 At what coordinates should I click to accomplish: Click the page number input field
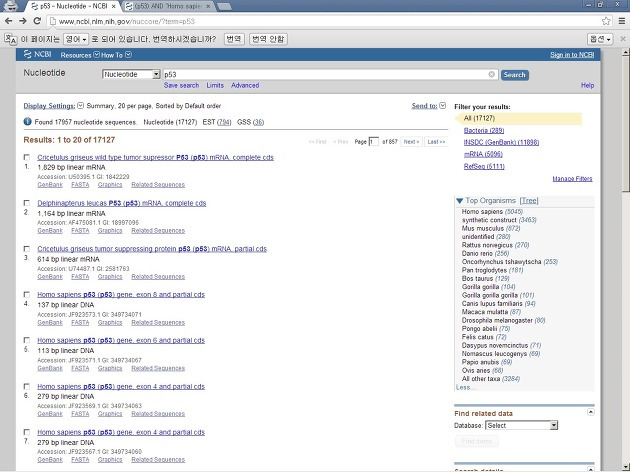point(373,142)
